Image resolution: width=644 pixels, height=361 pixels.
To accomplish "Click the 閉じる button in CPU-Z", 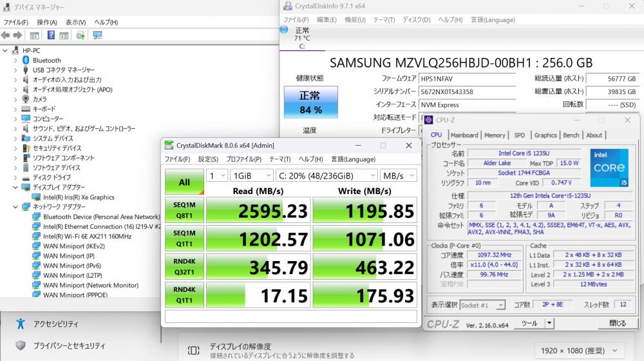I will click(618, 323).
